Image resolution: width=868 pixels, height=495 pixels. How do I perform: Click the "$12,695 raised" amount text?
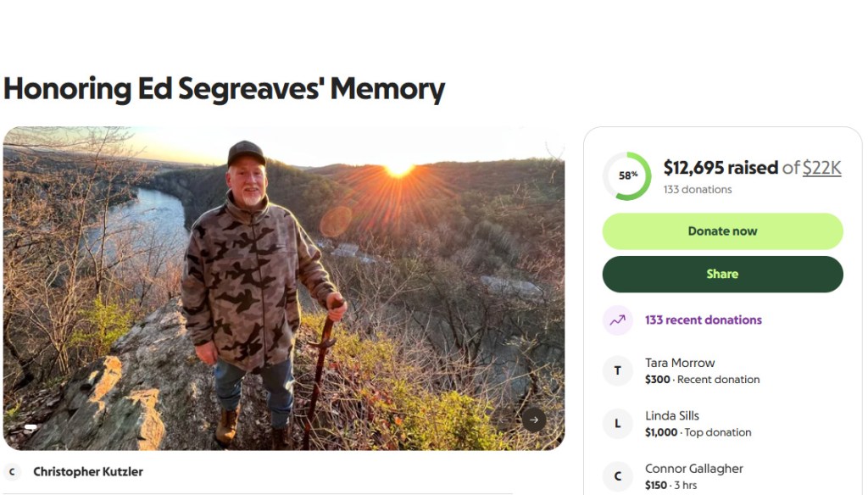click(720, 168)
